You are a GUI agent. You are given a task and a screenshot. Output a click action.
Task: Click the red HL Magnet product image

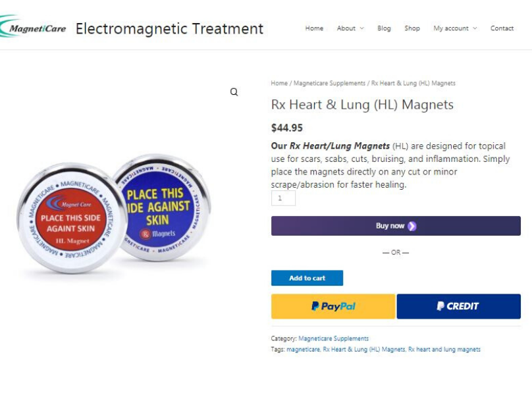[x=71, y=218]
